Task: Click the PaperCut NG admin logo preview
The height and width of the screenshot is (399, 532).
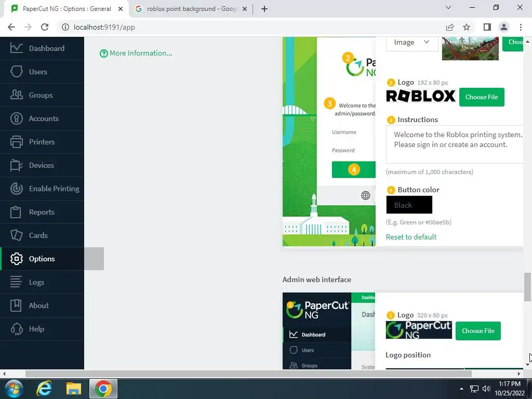Action: point(419,330)
